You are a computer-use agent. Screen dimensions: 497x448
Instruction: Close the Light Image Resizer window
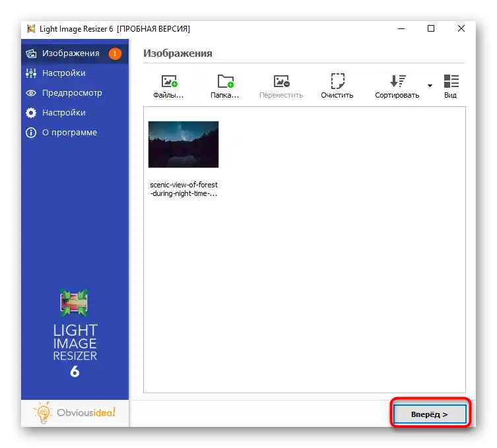(461, 28)
